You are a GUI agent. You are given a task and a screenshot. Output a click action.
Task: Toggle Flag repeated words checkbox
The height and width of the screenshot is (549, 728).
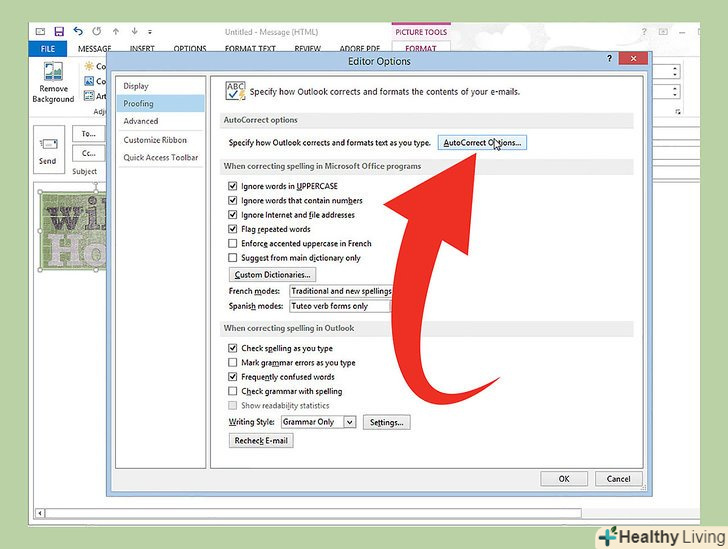click(233, 229)
